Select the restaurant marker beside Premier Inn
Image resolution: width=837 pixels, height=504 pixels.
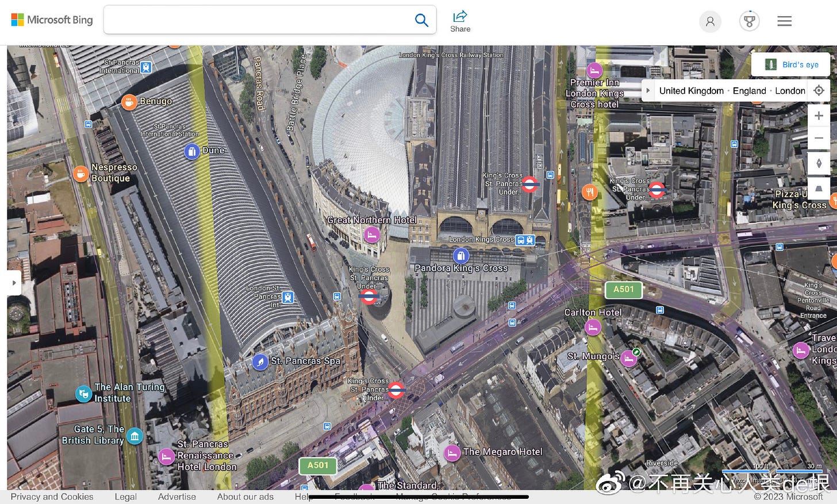589,192
